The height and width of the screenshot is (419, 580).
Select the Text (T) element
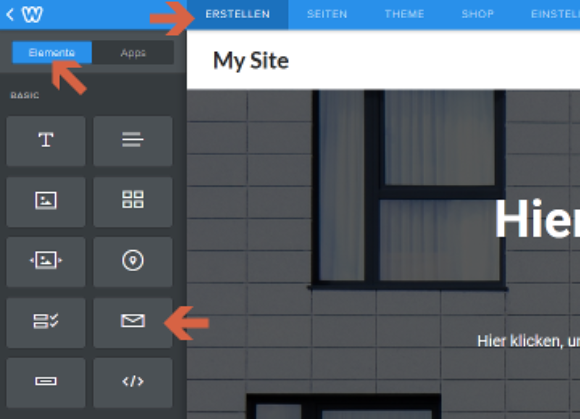[x=46, y=141]
